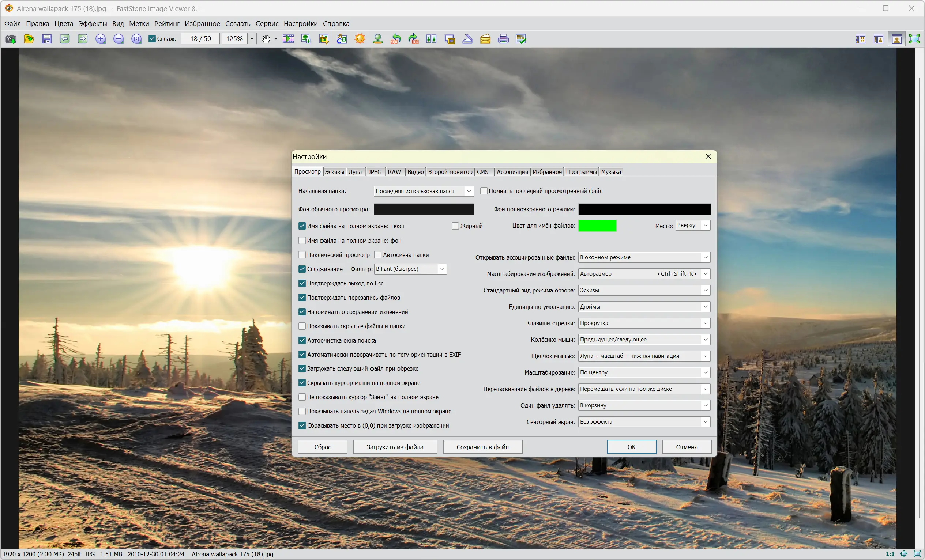Expand the Колёсико мыши dropdown
Viewport: 925px width, 560px height.
705,340
